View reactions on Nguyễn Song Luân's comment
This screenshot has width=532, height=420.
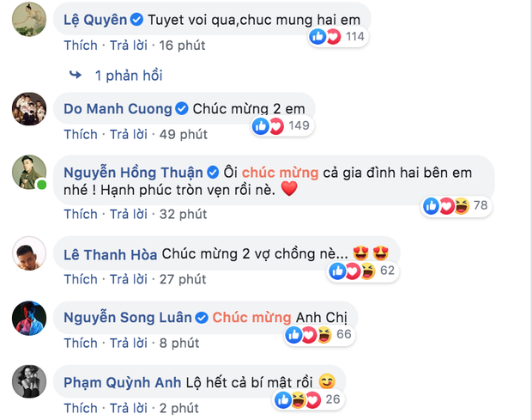pyautogui.click(x=321, y=335)
